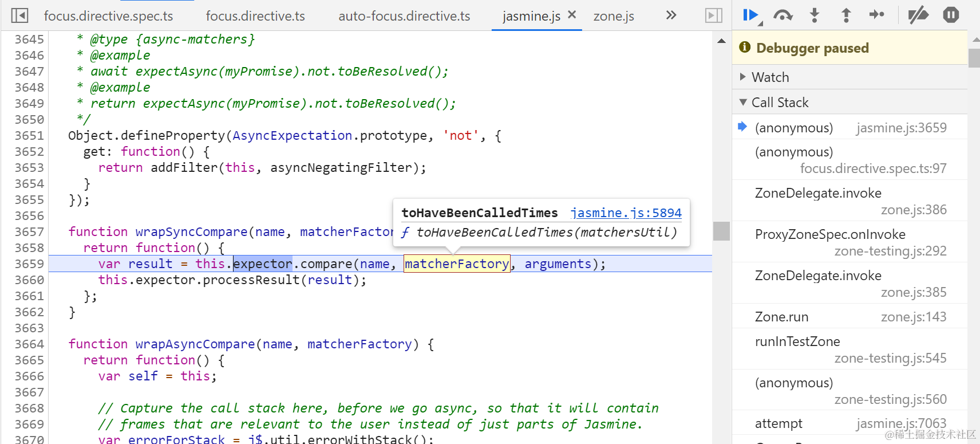The width and height of the screenshot is (980, 444).
Task: Click line number 3660 in gutter
Action: [x=29, y=280]
